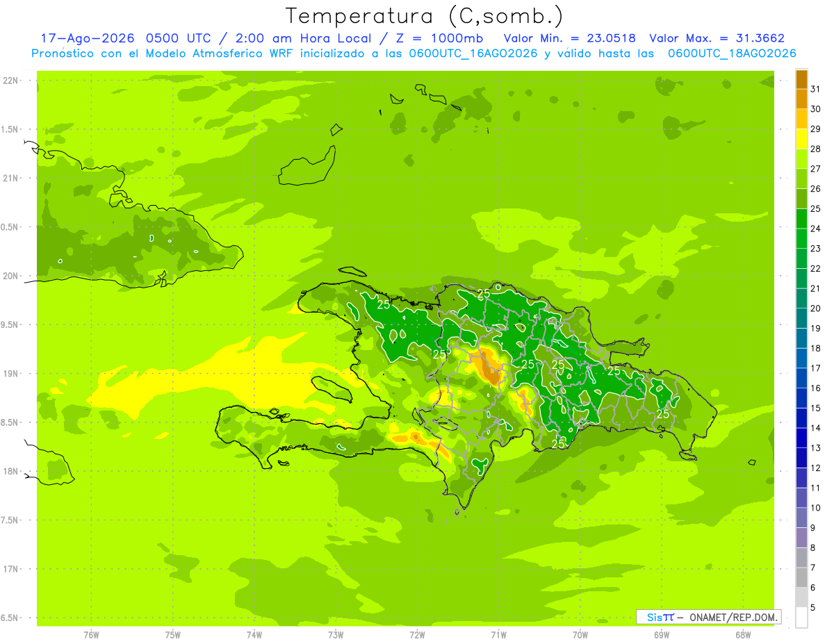This screenshot has height=644, width=834.
Task: Click the "18N" latitude axis label
Action: [x=10, y=471]
